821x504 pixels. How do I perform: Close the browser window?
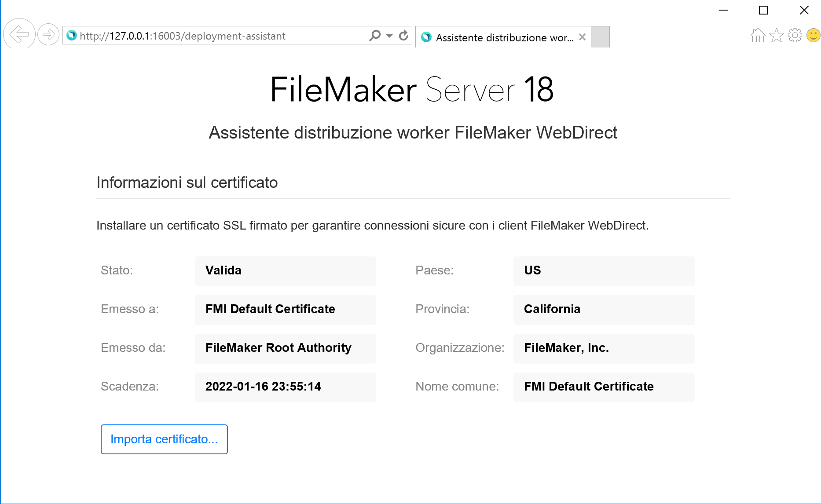tap(804, 10)
